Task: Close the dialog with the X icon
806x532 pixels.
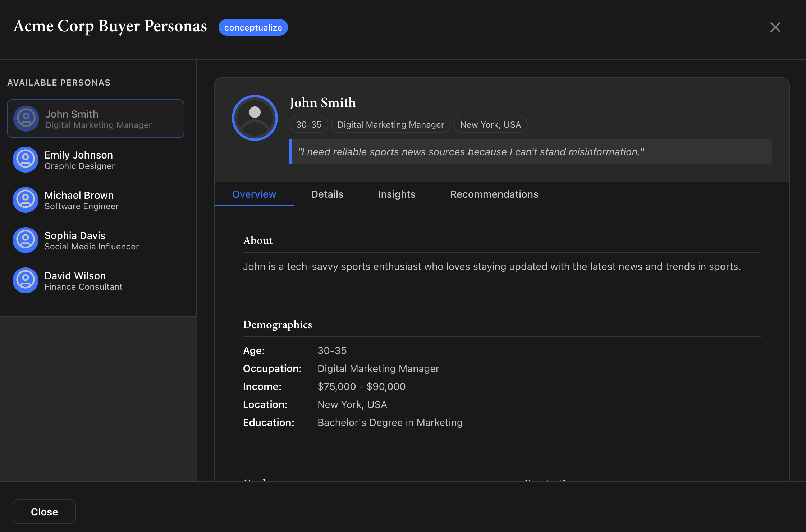Action: [775, 27]
